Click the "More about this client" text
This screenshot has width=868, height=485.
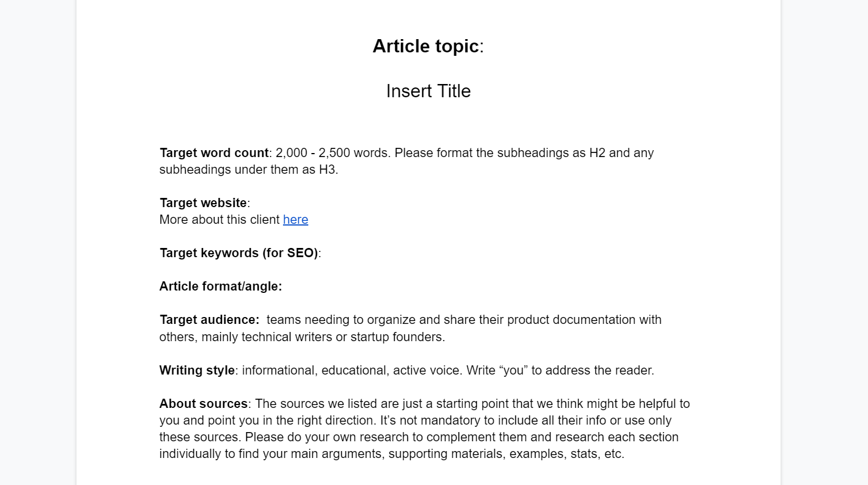click(219, 220)
